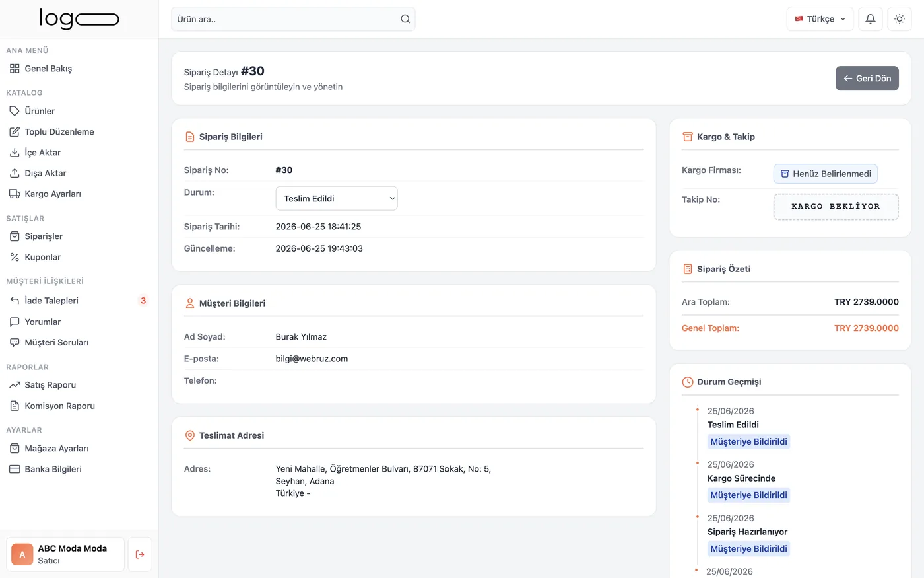Screen dimensions: 924x578
Task: Click the Müşteri Bilgileri person icon
Action: [189, 303]
